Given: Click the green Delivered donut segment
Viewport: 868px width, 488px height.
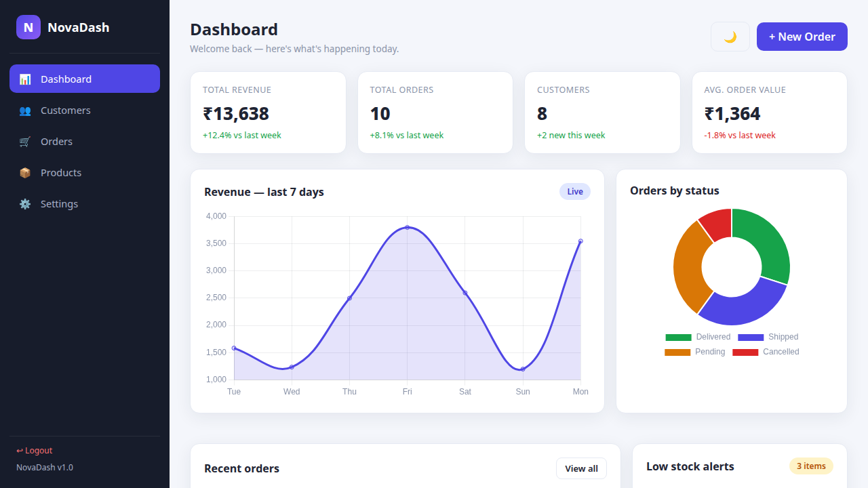Looking at the screenshot, I should 766,241.
